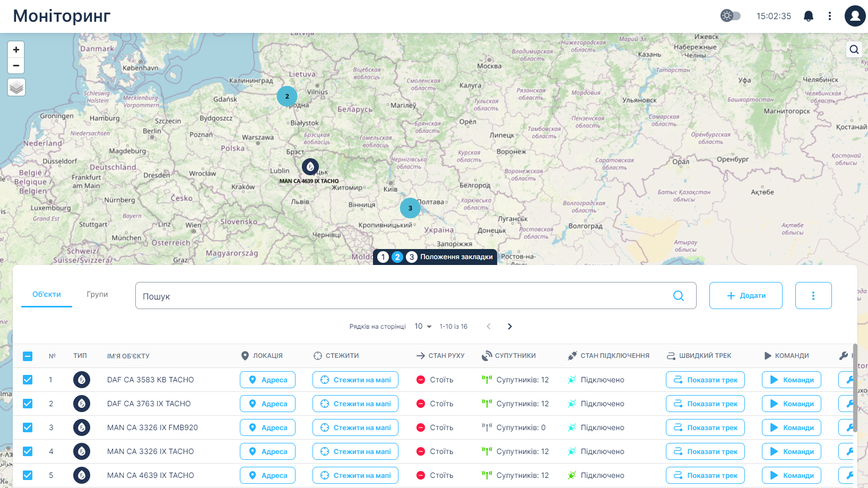Open the map search magnifier

coord(854,49)
